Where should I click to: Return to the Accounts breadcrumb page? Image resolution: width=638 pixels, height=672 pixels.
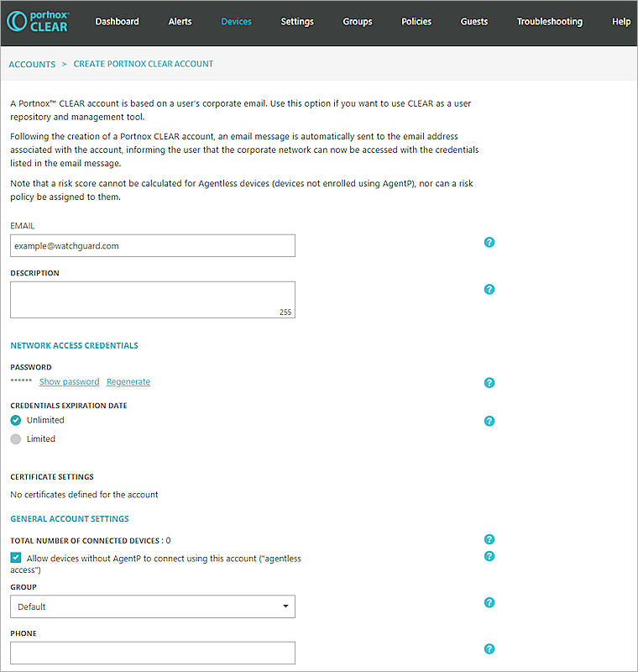32,64
